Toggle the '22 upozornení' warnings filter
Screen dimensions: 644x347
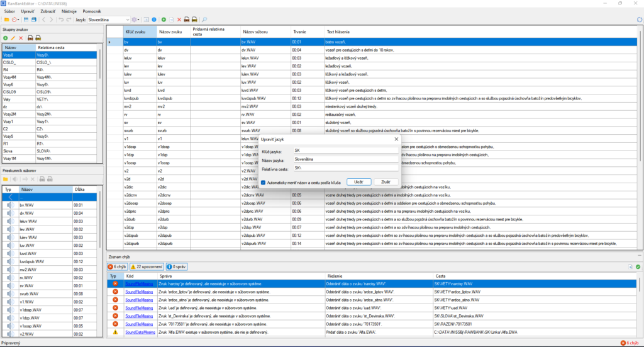tap(146, 267)
